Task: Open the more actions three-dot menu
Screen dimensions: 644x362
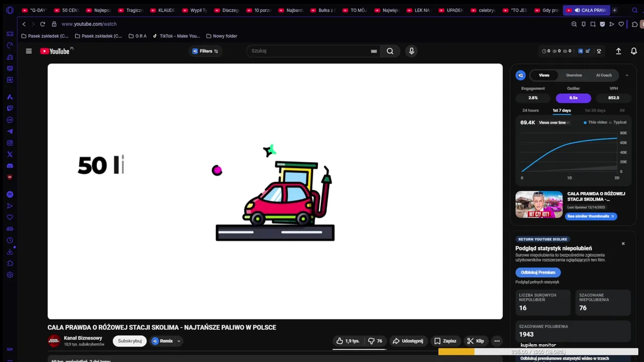Action: [x=497, y=341]
